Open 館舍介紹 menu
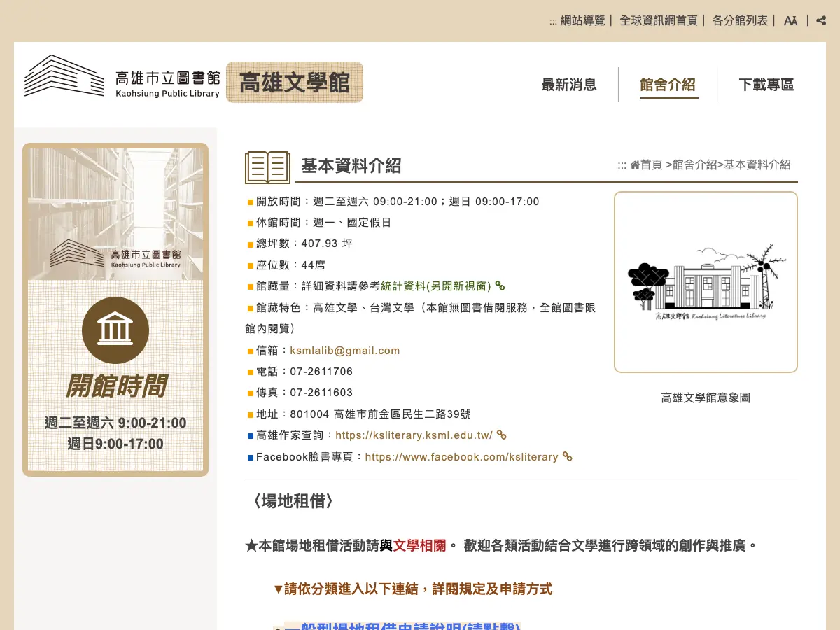This screenshot has height=630, width=840. [668, 85]
